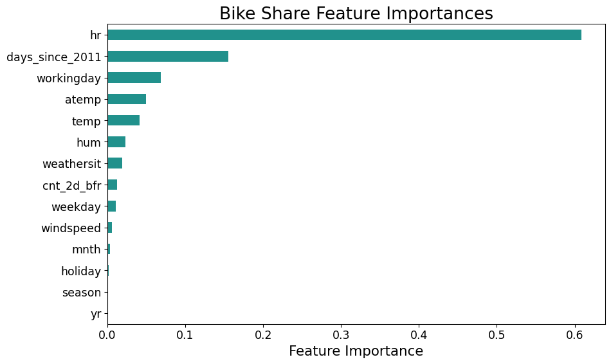The image size is (611, 364).
Task: Click the hum bar
Action: [116, 142]
